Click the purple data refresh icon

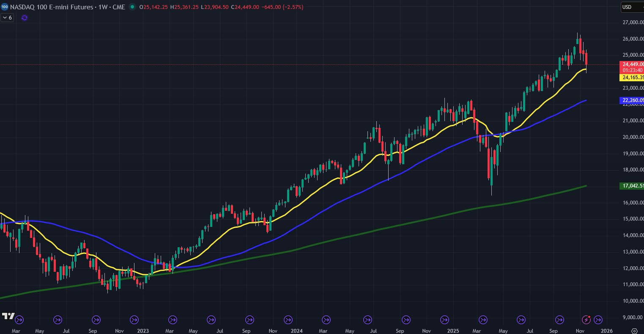[x=24, y=18]
